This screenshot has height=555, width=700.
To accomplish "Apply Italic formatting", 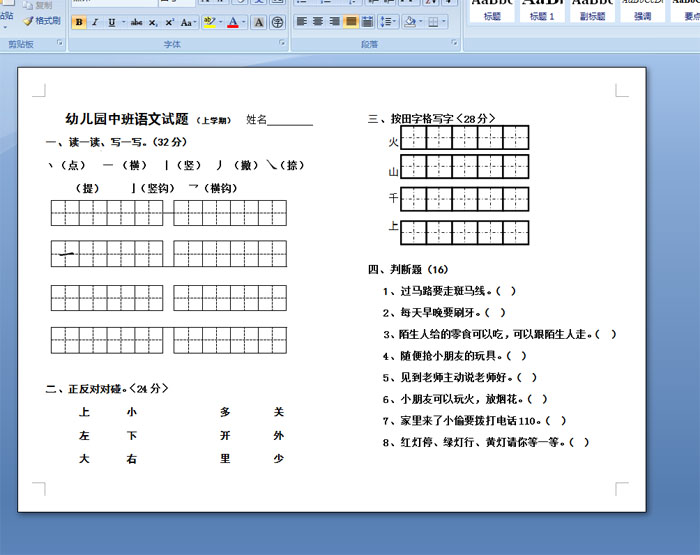I will click(95, 22).
